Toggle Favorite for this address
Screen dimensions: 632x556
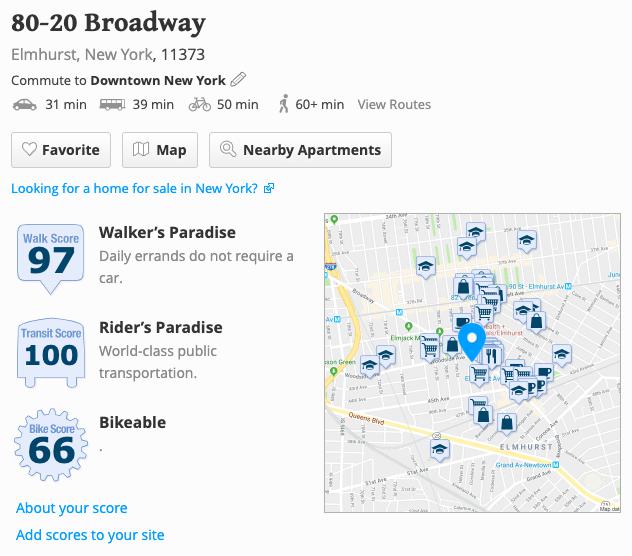tap(61, 150)
